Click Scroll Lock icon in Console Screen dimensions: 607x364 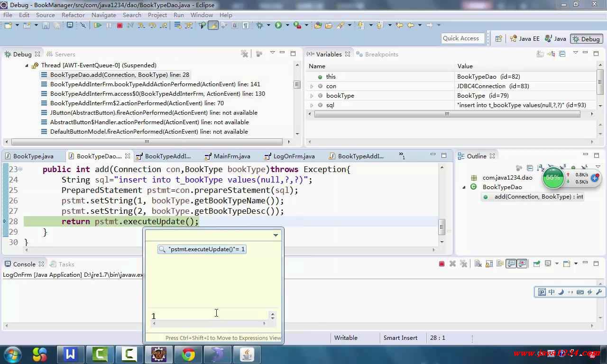click(489, 264)
